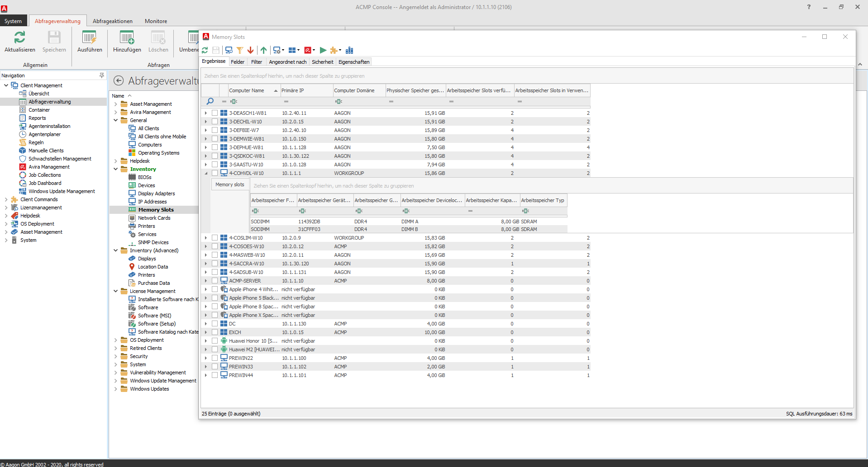Switch to Abfrageaktionen ribbon tab

[113, 21]
